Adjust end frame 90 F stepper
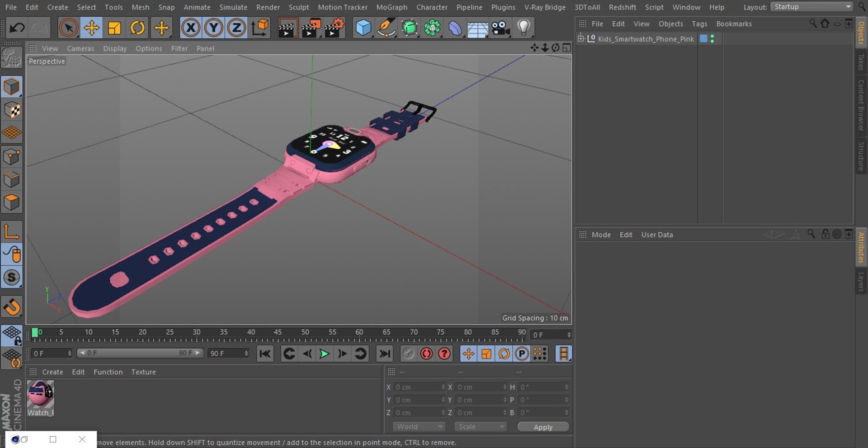Image resolution: width=868 pixels, height=448 pixels. pyautogui.click(x=246, y=353)
